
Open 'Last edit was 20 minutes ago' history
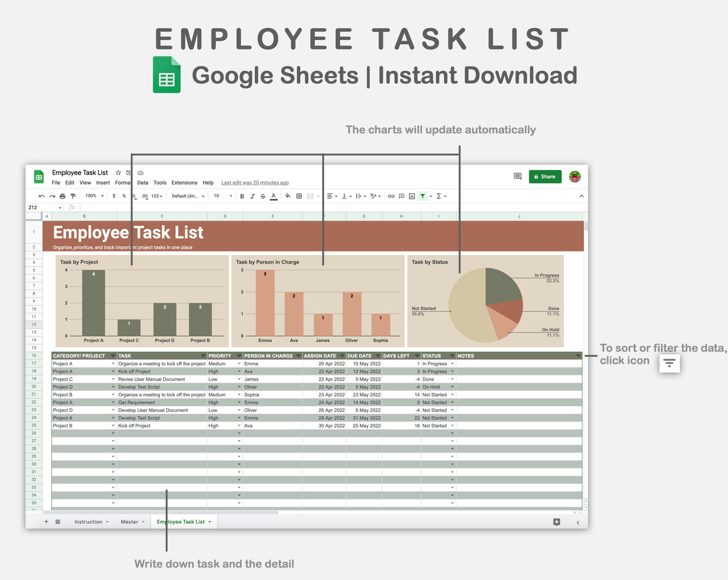coord(254,183)
